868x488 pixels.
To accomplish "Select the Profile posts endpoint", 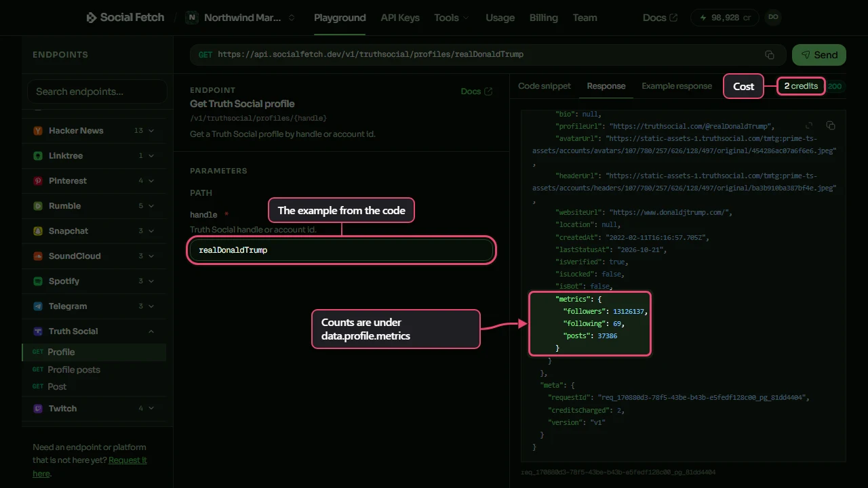I will pyautogui.click(x=94, y=370).
